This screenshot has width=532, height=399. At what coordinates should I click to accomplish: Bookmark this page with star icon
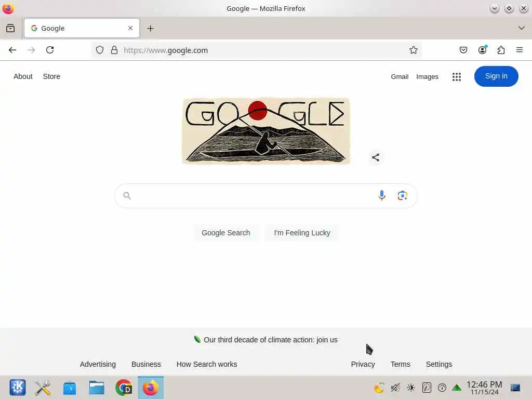point(413,50)
